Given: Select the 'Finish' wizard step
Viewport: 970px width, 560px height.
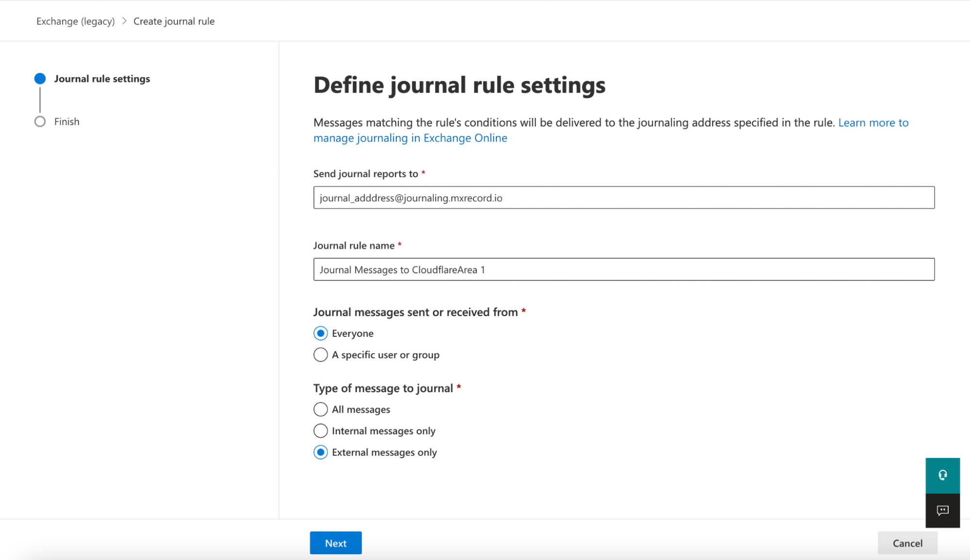Looking at the screenshot, I should pyautogui.click(x=66, y=121).
